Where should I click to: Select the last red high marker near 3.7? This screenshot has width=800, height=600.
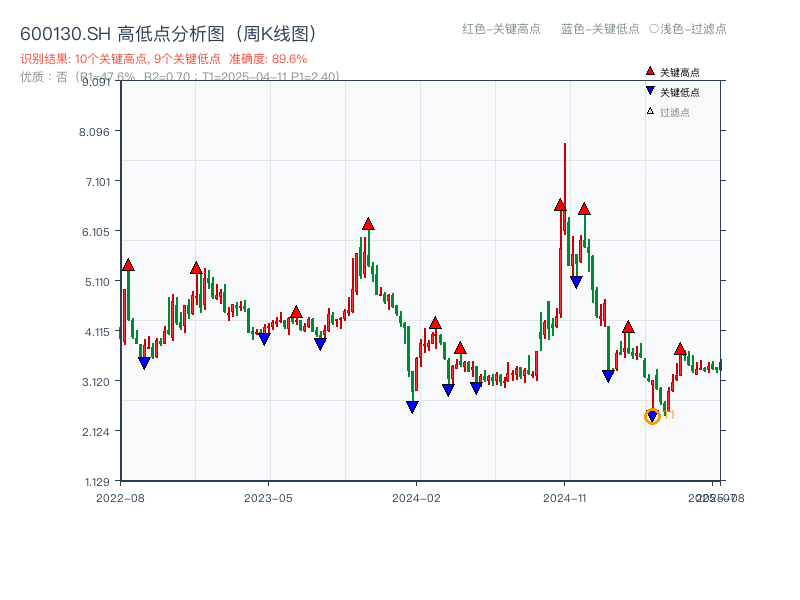click(680, 349)
